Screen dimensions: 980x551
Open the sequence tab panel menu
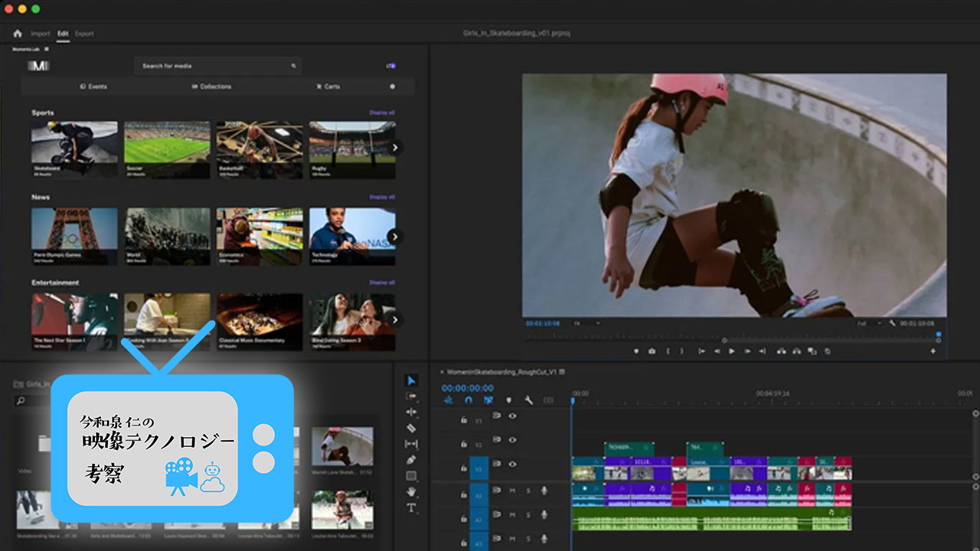click(x=562, y=372)
